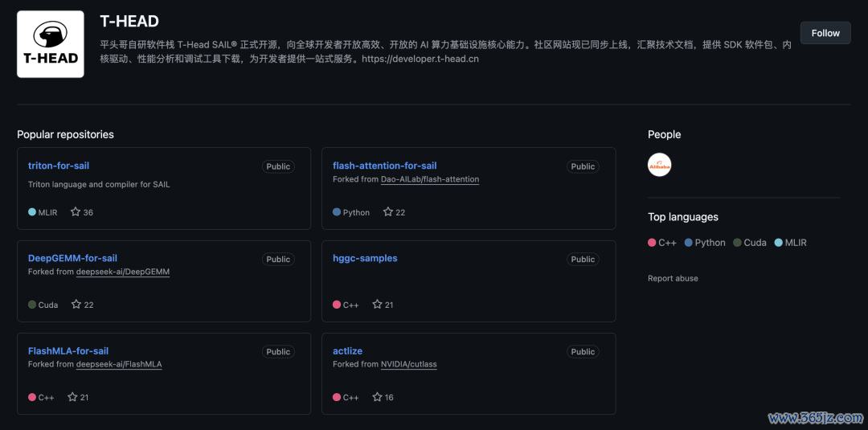
Task: Click the Cuda language dot on DeepGEMM-for-sail
Action: [x=32, y=305]
